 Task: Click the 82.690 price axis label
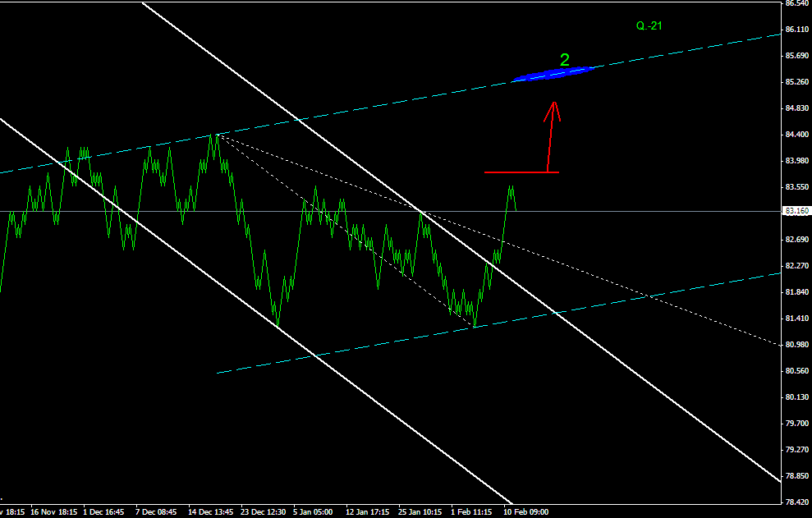coord(797,240)
